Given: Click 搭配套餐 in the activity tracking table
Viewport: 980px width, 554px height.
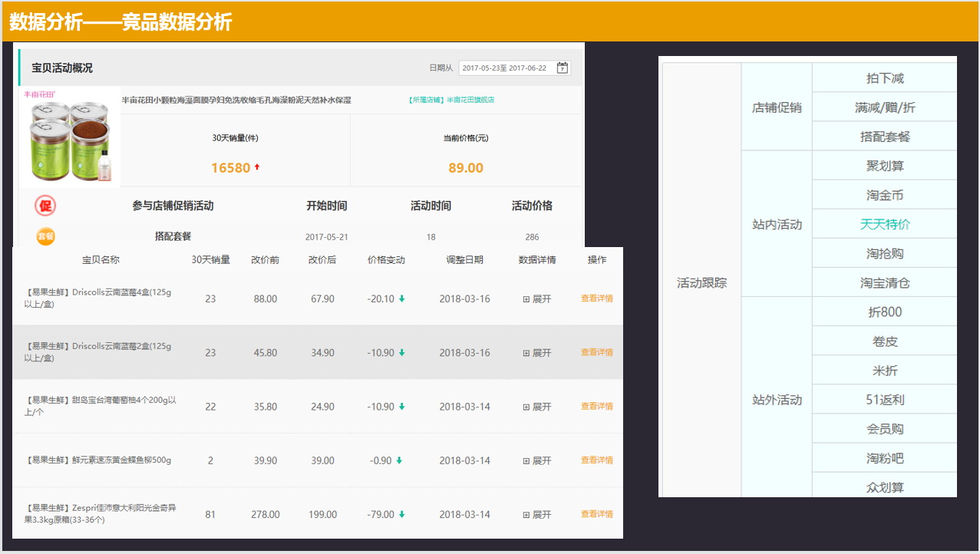Looking at the screenshot, I should [x=885, y=137].
